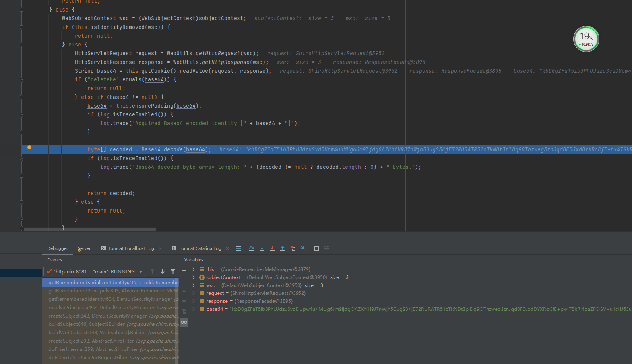Expand the request variable node
Screen dimensions: 632x364
(194, 293)
